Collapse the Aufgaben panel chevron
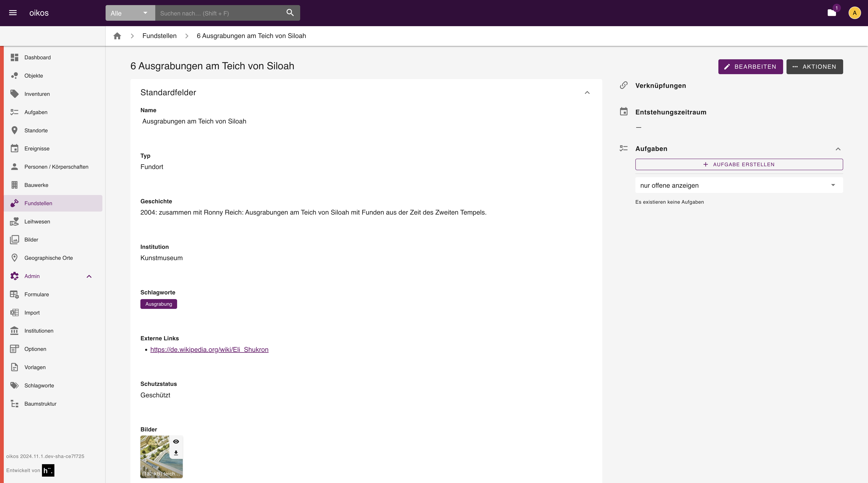The width and height of the screenshot is (868, 483). point(838,149)
